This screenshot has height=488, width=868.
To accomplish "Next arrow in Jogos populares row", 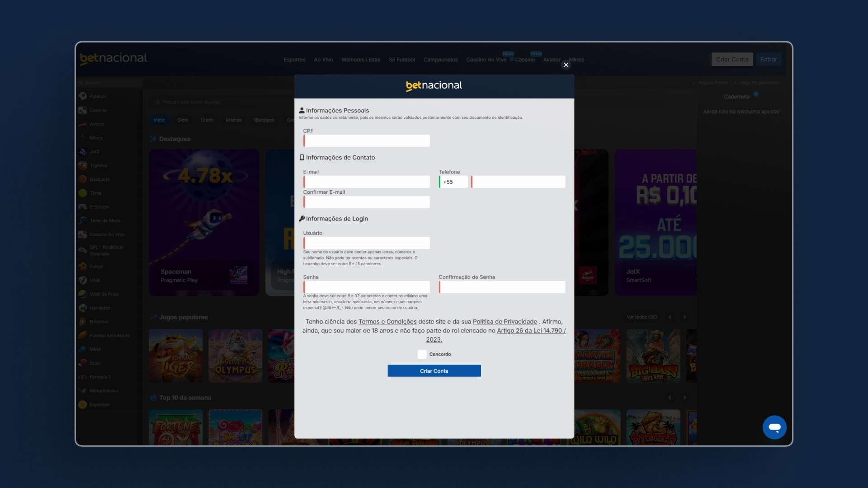I will (684, 317).
